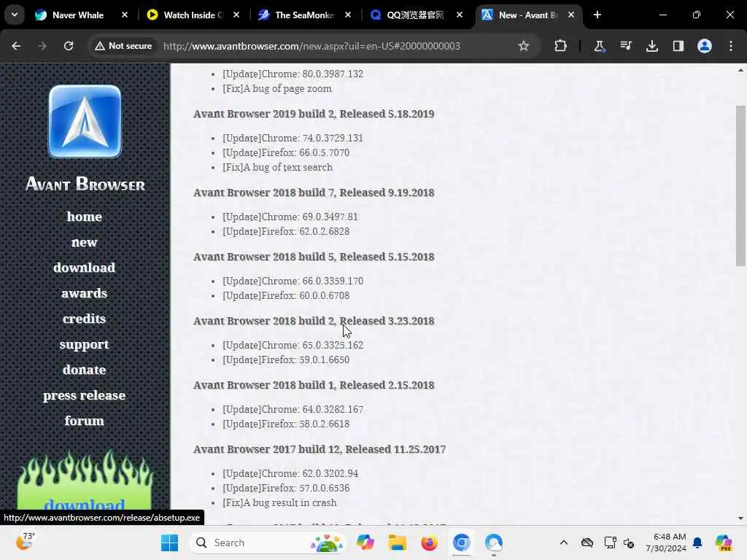
Task: Click text A bug result in crash
Action: click(290, 503)
